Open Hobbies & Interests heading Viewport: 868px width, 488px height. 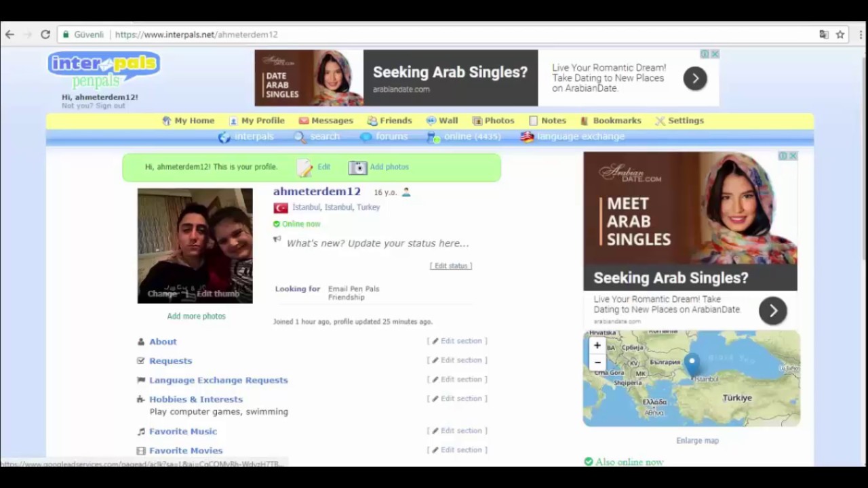coord(196,399)
